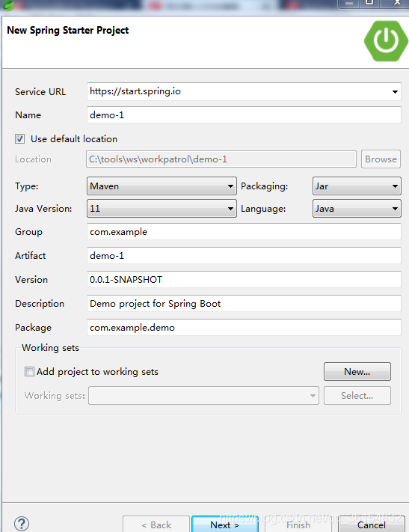
Task: Enable Add project to working sets
Action: tap(29, 372)
